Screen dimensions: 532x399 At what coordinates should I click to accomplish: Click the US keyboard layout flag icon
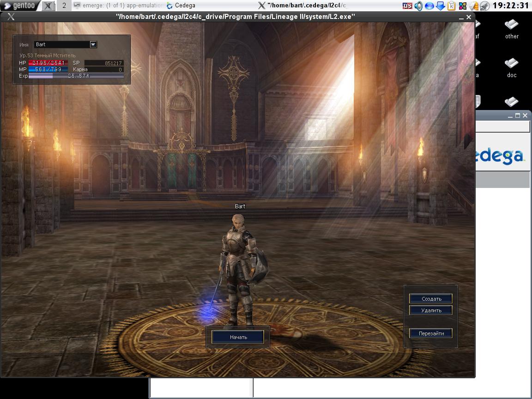coord(407,6)
